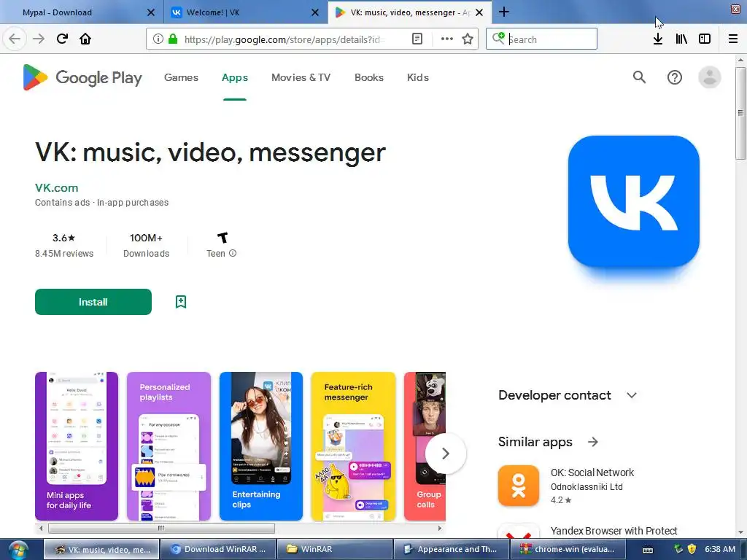Open Personalized playlists screenshot
Screen dimensions: 747x560
(x=169, y=446)
